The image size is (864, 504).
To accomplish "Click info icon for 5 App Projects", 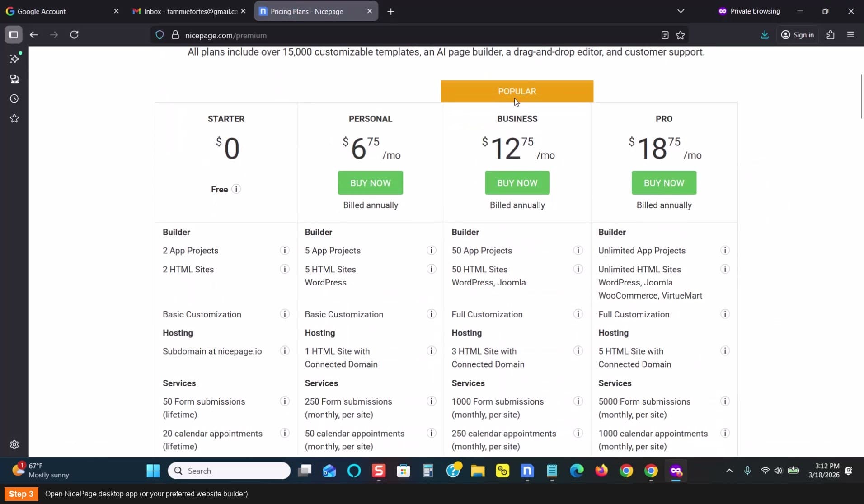I will click(x=431, y=250).
